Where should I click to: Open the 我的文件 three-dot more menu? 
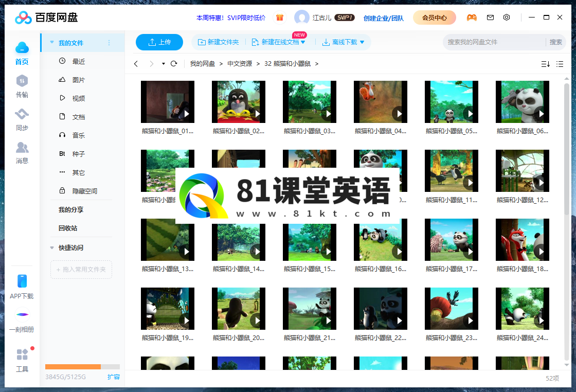pos(109,43)
